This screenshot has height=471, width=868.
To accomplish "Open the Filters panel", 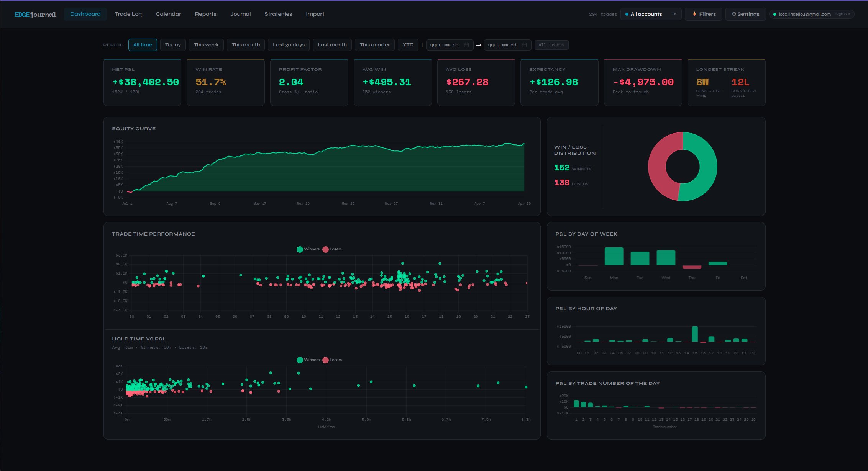I will [x=704, y=14].
